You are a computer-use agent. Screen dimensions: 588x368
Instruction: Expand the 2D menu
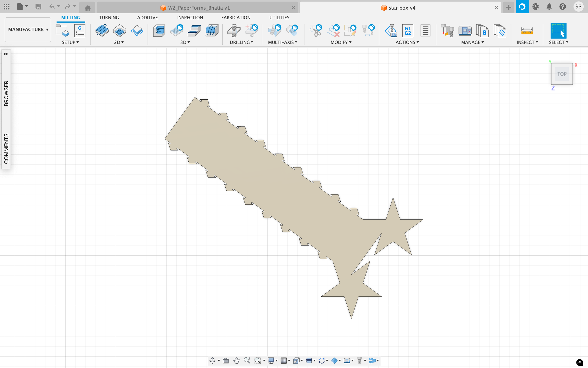pos(119,42)
